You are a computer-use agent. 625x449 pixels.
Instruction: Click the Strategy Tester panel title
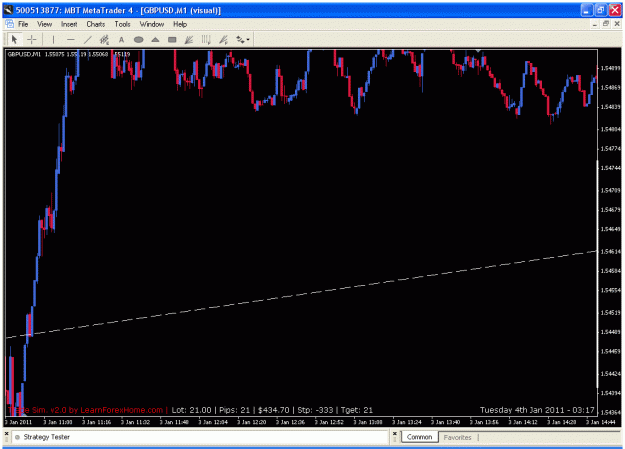[46, 437]
